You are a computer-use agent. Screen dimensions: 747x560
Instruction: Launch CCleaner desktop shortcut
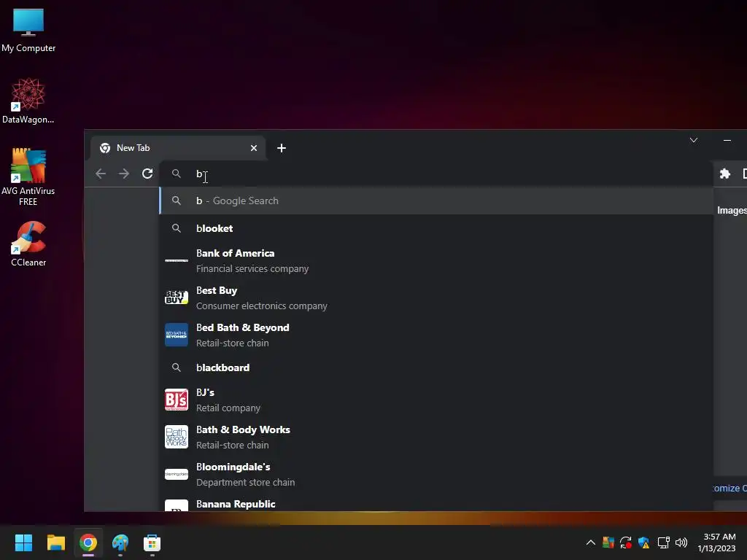click(x=28, y=244)
